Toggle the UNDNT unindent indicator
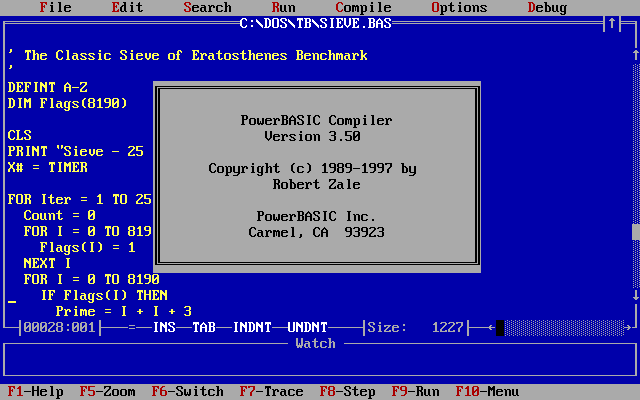 307,327
